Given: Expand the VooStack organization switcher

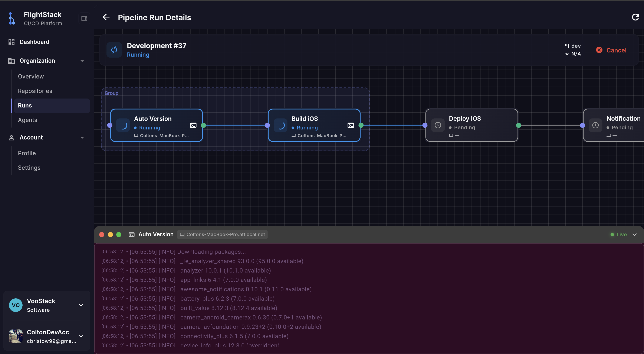Looking at the screenshot, I should (x=81, y=305).
